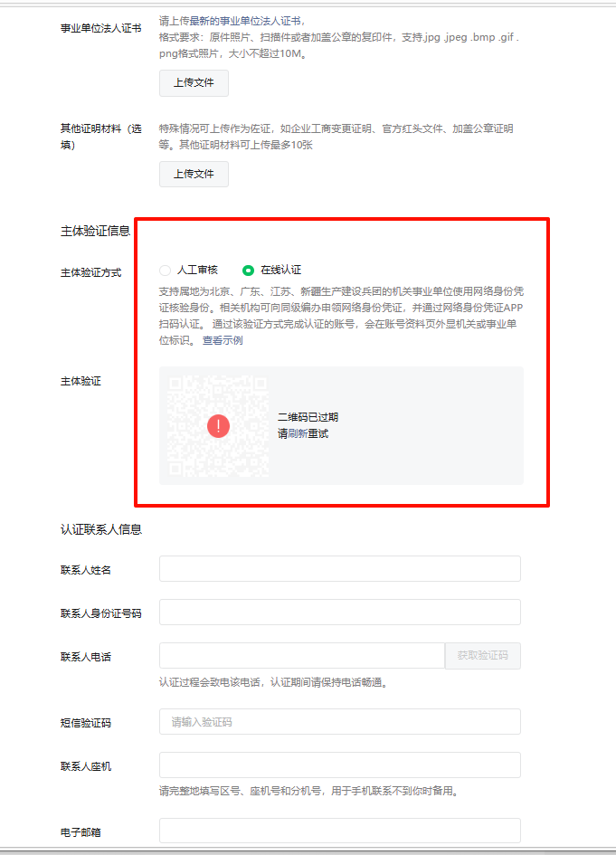
Task: Focus the 联系人姓名 input field
Action: (x=339, y=569)
